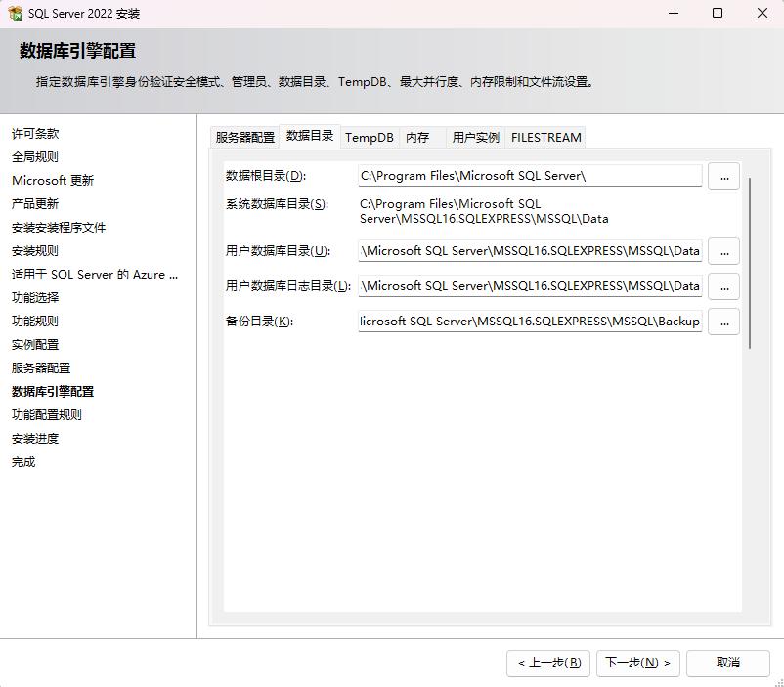This screenshot has height=687, width=784.
Task: Select the 内存 tab
Action: 418,138
